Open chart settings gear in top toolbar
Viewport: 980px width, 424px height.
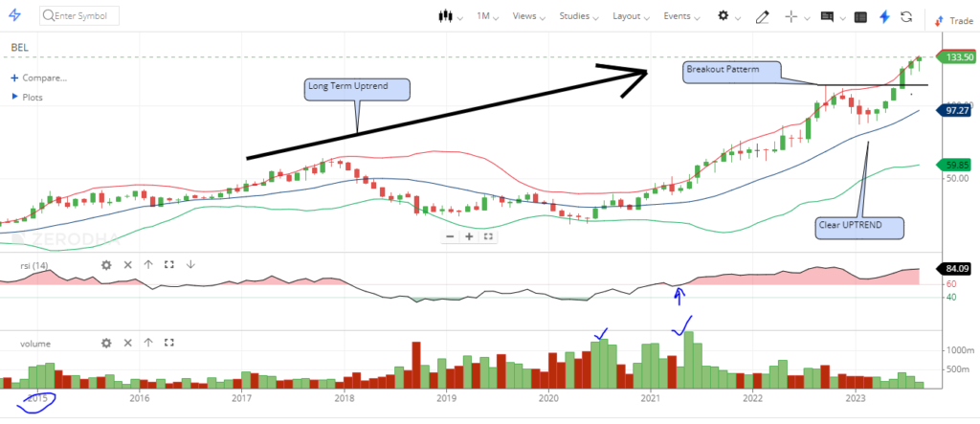[x=724, y=15]
